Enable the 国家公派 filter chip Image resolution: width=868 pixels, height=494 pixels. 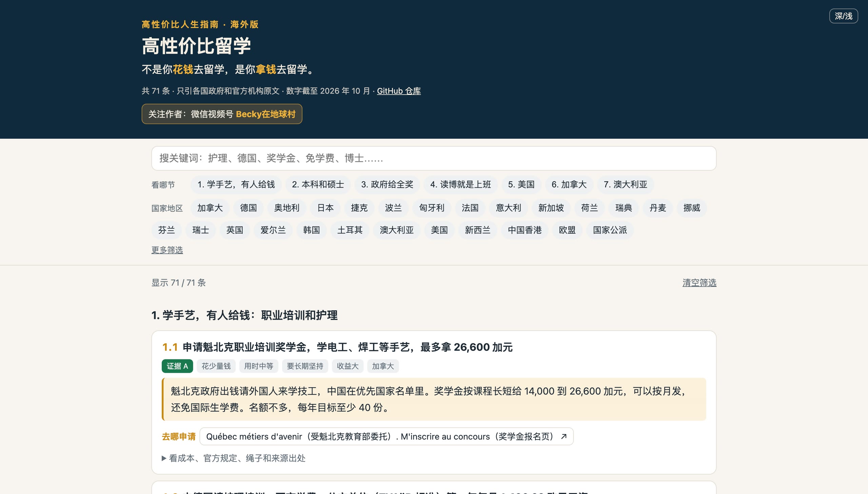[610, 230]
